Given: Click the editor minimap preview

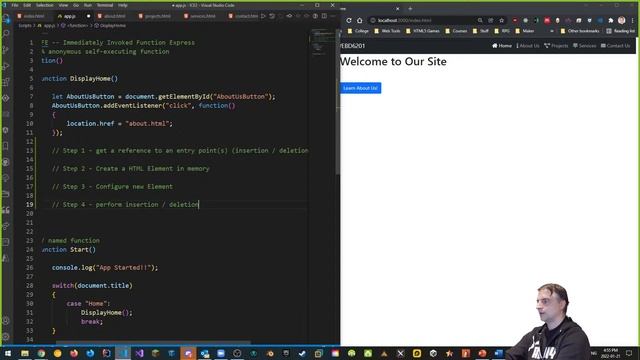Looking at the screenshot, I should pos(322,43).
